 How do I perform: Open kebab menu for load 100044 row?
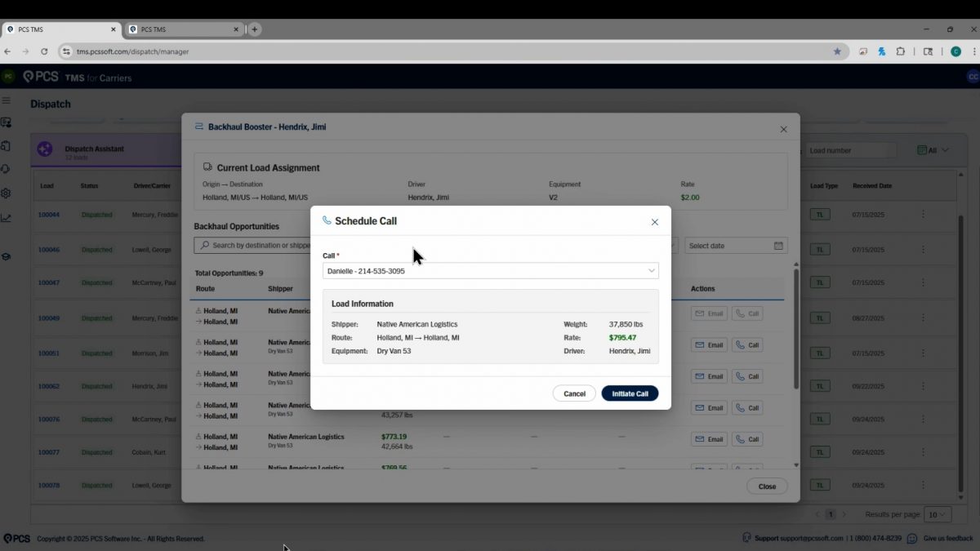pos(924,215)
